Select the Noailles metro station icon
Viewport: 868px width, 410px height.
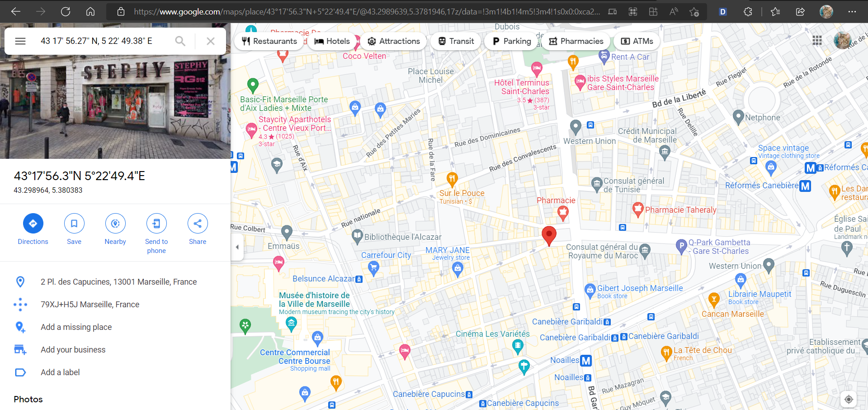pos(586,361)
